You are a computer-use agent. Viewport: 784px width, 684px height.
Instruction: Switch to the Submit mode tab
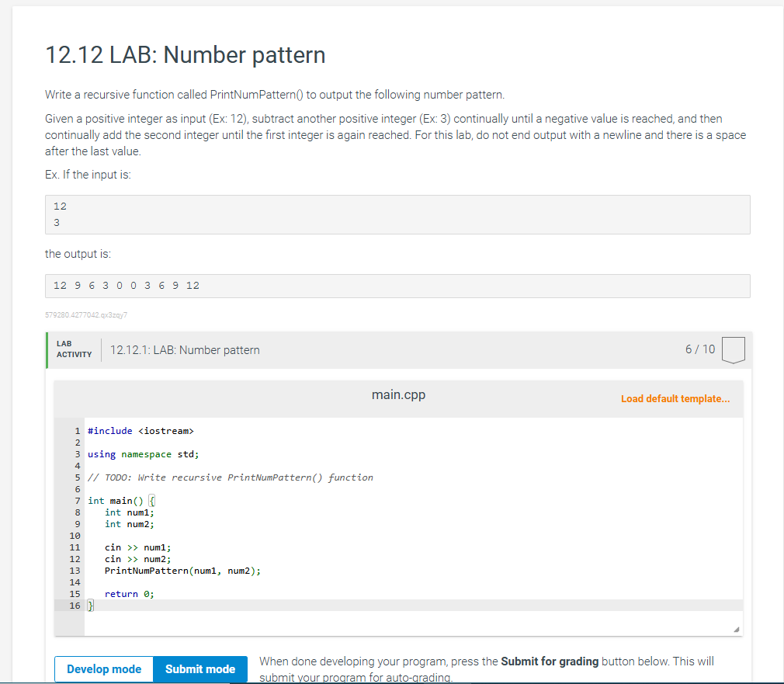click(x=199, y=668)
